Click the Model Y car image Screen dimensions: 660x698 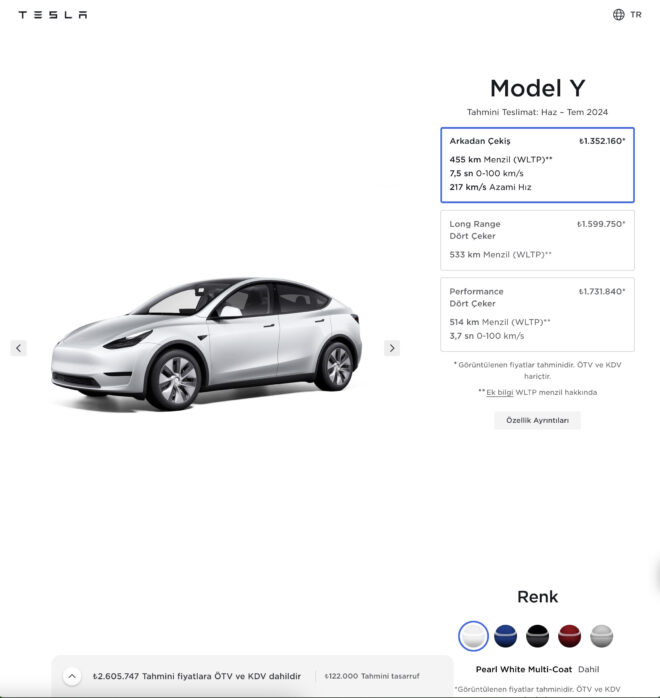click(207, 344)
